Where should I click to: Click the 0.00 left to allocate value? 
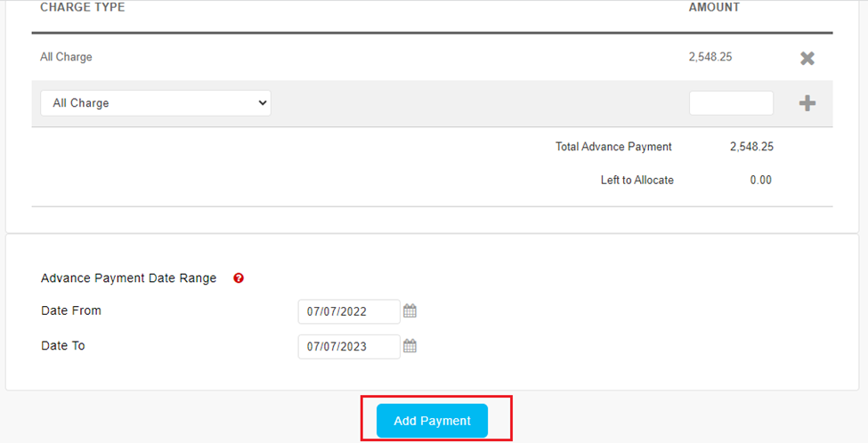coord(759,181)
